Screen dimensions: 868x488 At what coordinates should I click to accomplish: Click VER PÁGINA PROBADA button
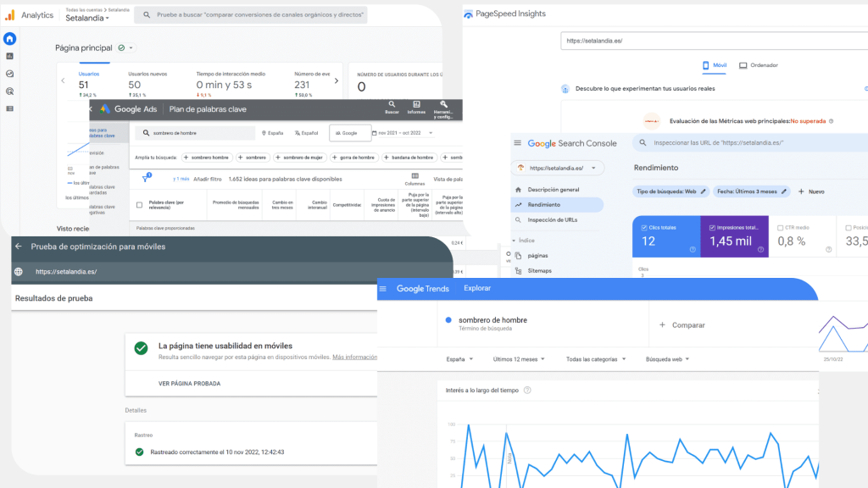[189, 384]
